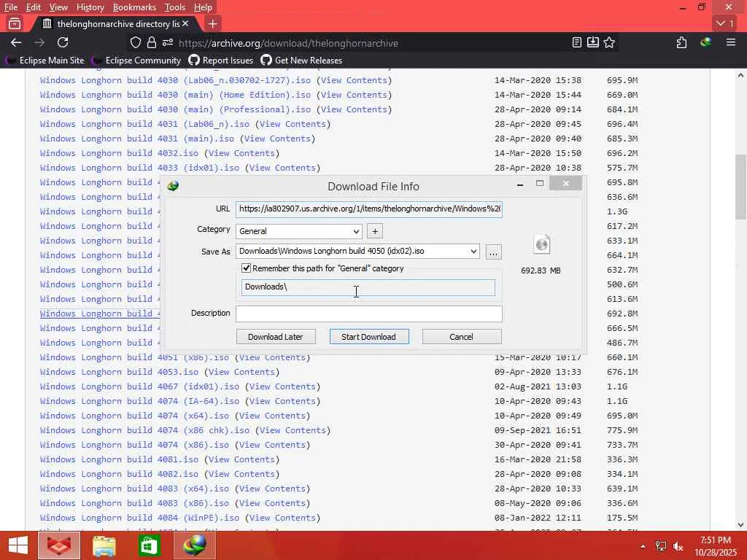Screen dimensions: 747x560
Task: Open Windows Longhorn build 4053.iso link
Action: pyautogui.click(x=119, y=372)
